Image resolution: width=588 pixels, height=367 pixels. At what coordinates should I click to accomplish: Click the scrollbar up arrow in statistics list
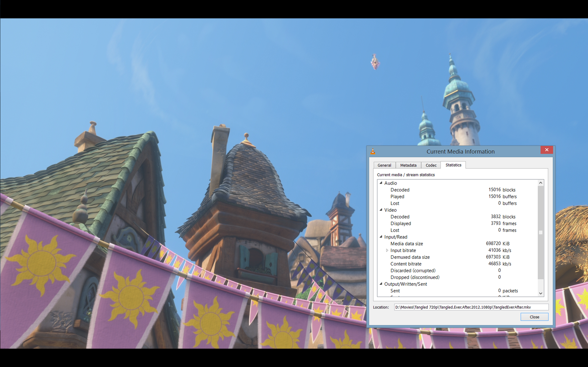(x=541, y=183)
